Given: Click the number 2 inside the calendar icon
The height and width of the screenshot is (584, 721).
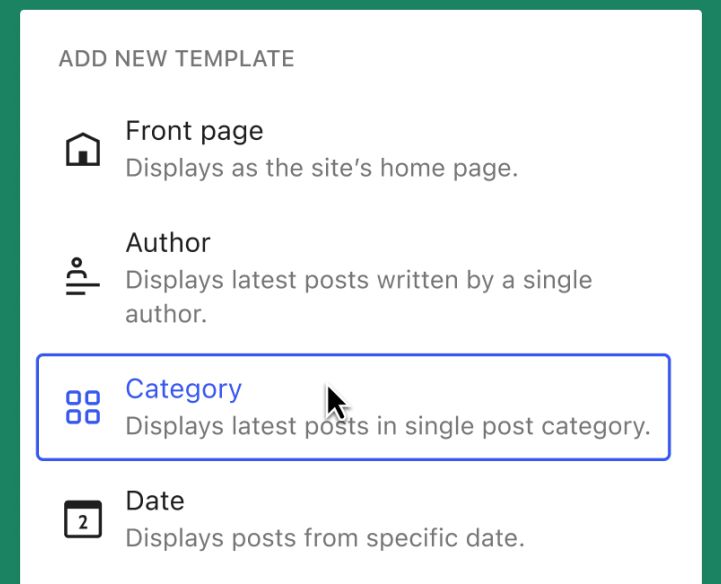Looking at the screenshot, I should 83,523.
